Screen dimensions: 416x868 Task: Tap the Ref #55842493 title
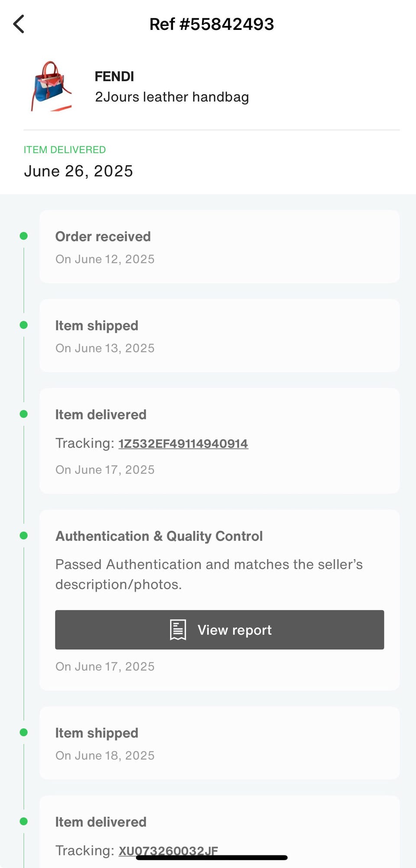pos(211,24)
